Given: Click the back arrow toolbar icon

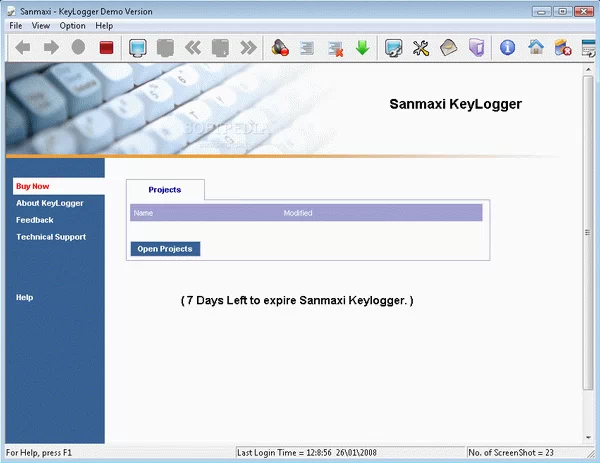Looking at the screenshot, I should [23, 48].
